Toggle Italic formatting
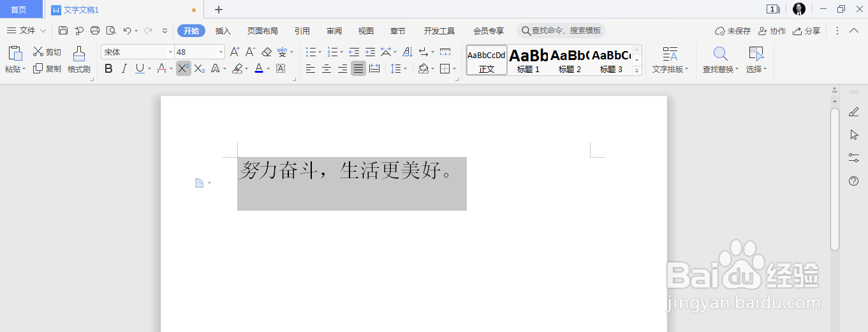 [x=124, y=69]
